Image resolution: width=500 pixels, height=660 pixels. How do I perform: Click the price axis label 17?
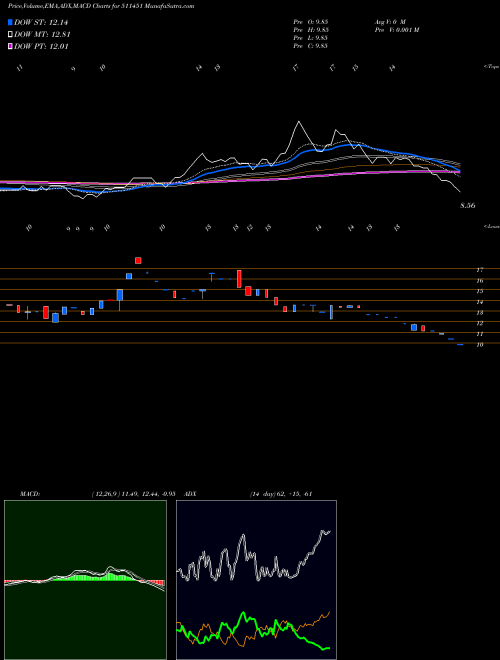click(479, 270)
